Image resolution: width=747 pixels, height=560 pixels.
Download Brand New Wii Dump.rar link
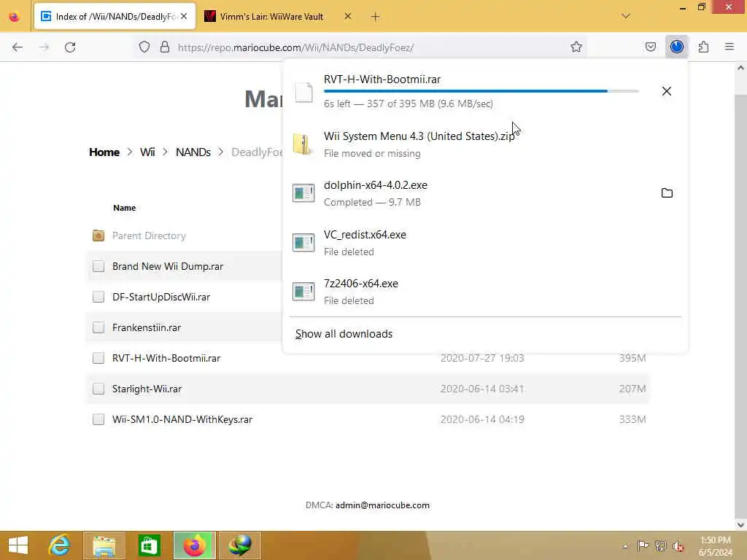pyautogui.click(x=168, y=266)
